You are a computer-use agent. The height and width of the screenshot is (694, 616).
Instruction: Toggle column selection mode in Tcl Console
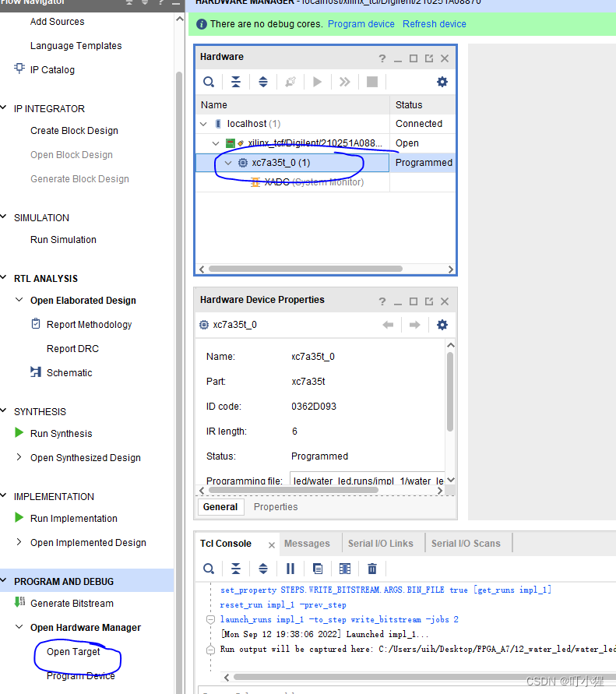click(x=345, y=569)
